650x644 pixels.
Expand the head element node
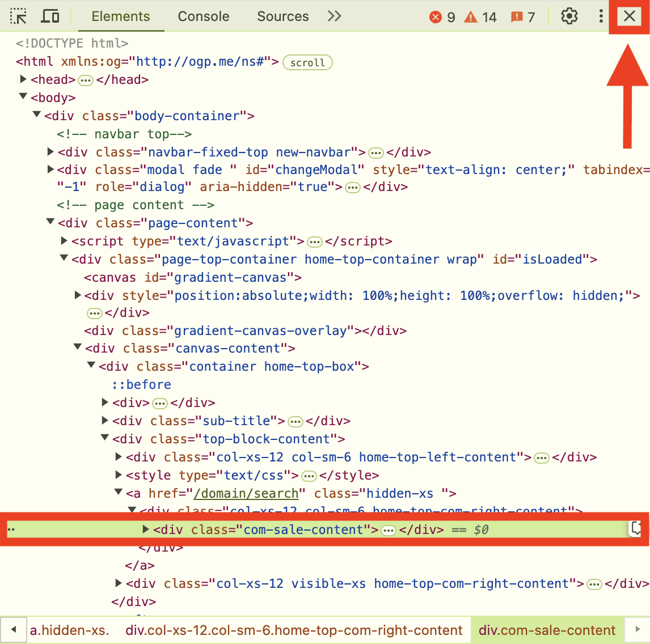[23, 79]
